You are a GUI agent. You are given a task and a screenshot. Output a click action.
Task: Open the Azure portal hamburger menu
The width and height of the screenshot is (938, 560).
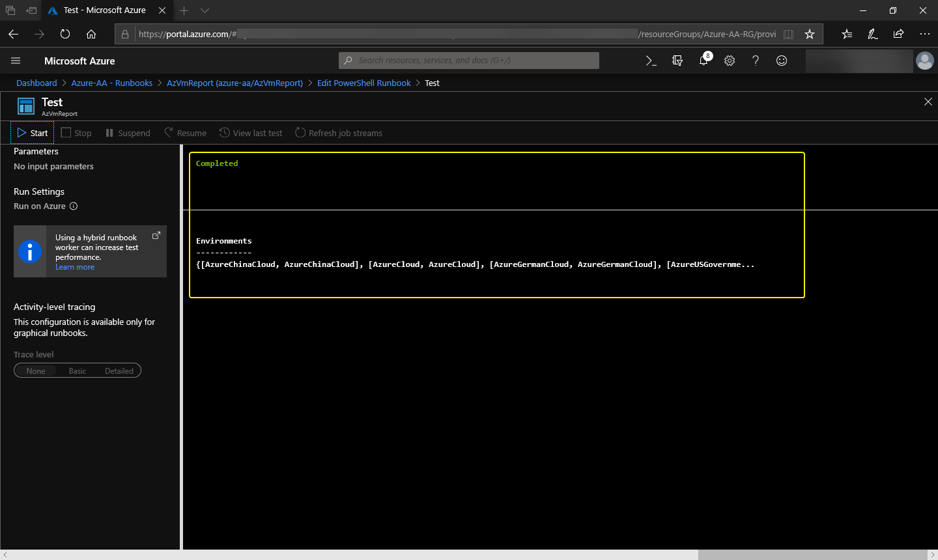[x=16, y=61]
